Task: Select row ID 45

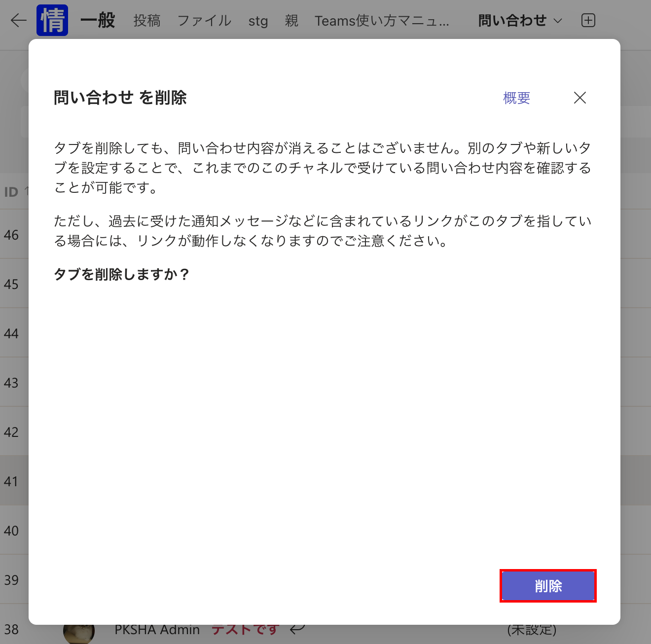Action: (x=11, y=284)
